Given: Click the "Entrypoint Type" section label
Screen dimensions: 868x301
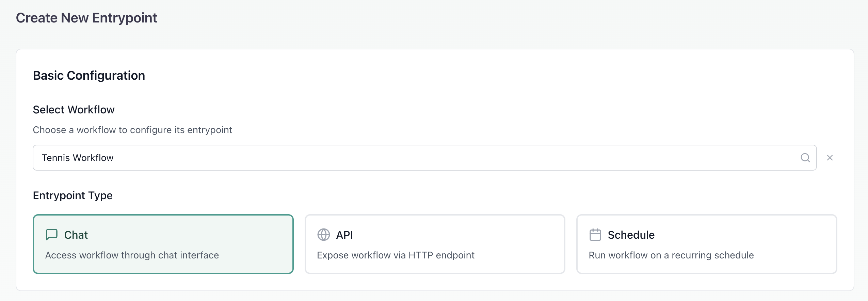Looking at the screenshot, I should coord(73,195).
